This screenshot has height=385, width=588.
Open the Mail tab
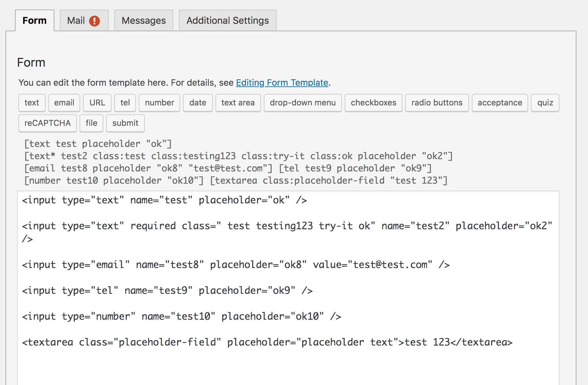84,20
